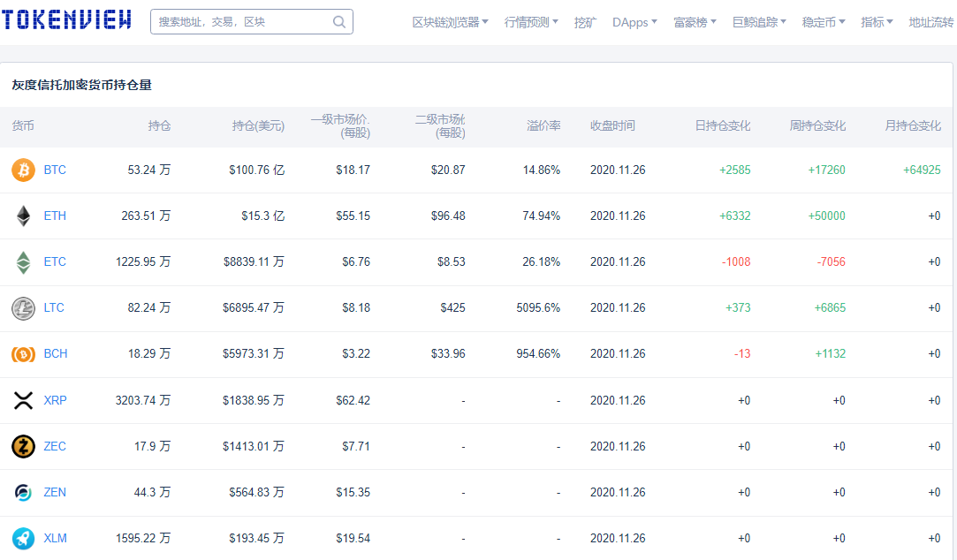957x560 pixels.
Task: Click the 货币 column header
Action: 23,125
